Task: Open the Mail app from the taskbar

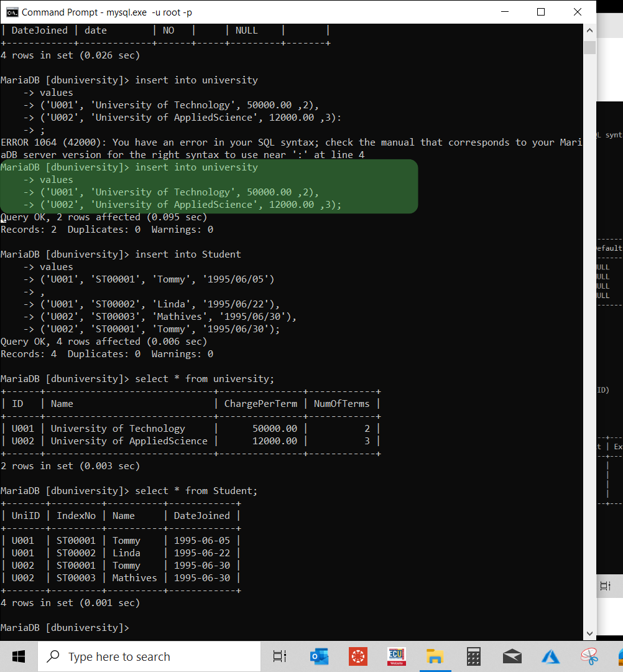Action: (512, 656)
